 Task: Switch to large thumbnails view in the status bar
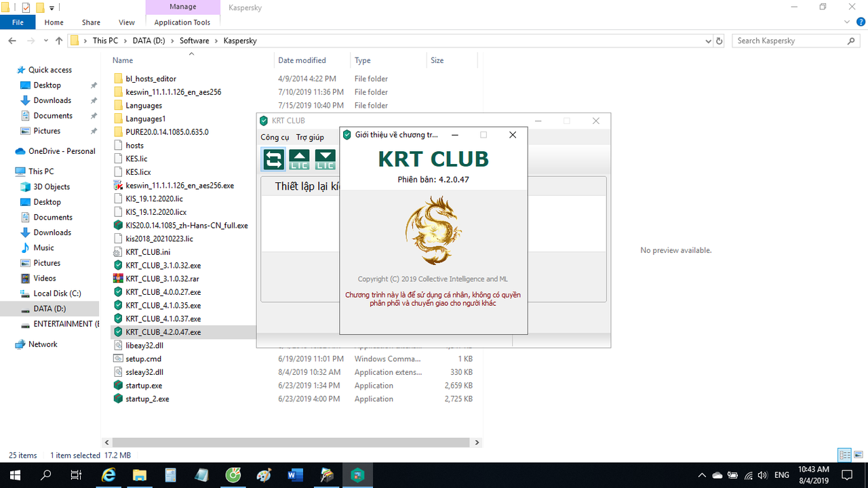point(857,455)
